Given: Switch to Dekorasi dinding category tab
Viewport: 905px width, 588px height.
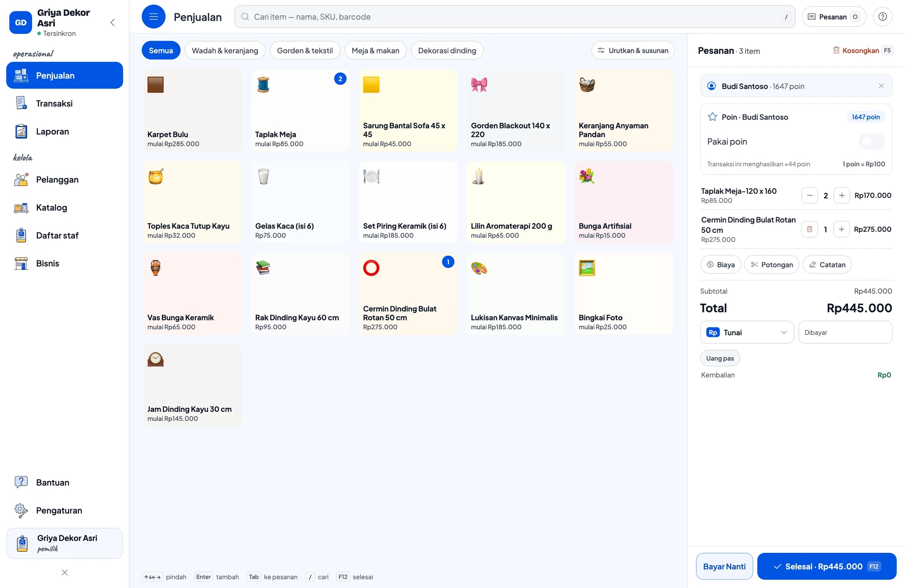Looking at the screenshot, I should click(447, 51).
